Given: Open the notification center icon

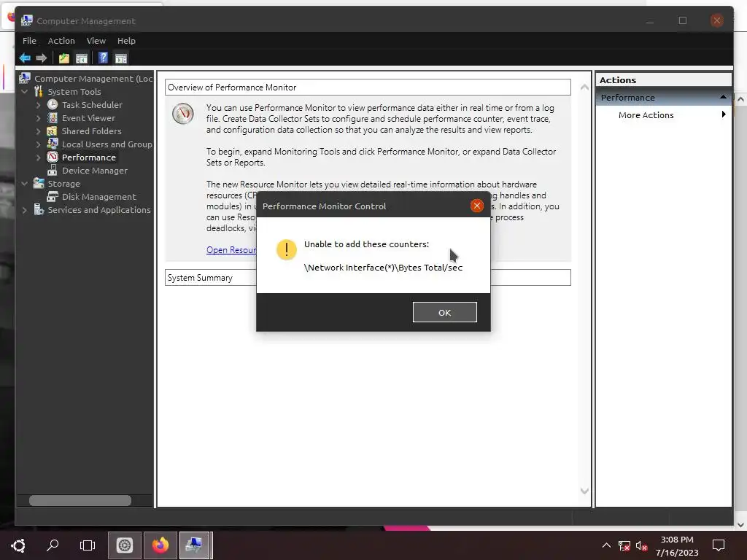Looking at the screenshot, I should coord(719,545).
